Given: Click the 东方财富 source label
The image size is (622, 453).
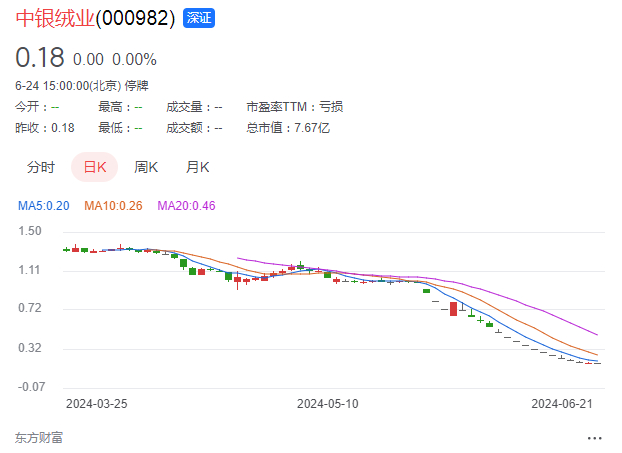Looking at the screenshot, I should tap(39, 438).
